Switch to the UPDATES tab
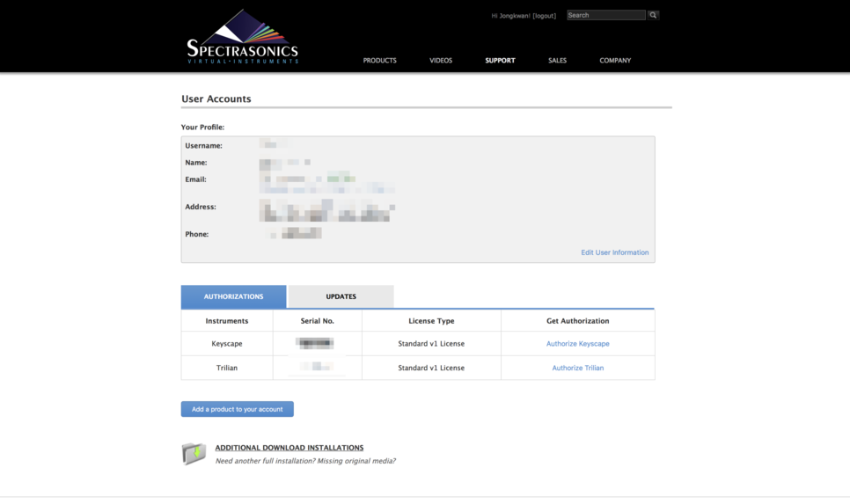This screenshot has width=850, height=504. tap(341, 296)
